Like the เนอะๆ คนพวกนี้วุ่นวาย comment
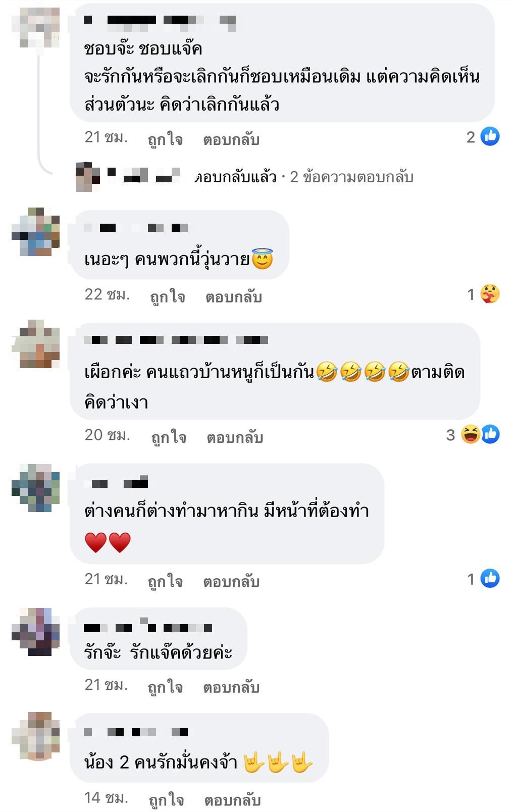The height and width of the screenshot is (812, 514). point(168,296)
